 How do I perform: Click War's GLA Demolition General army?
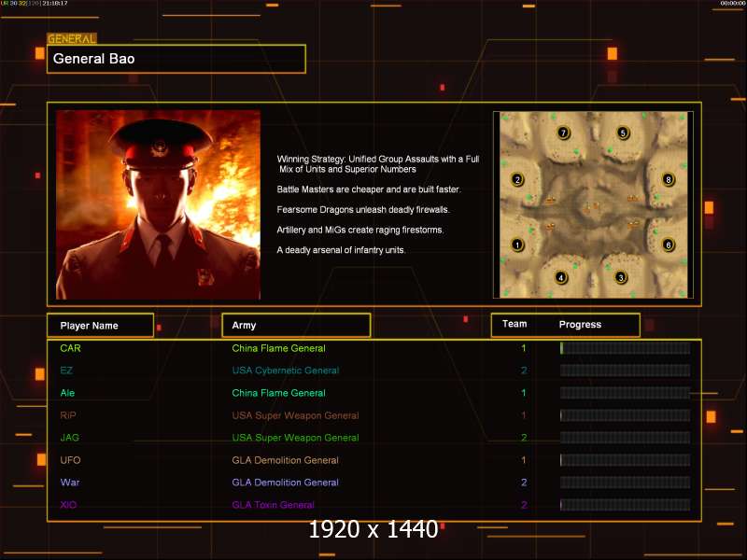click(x=286, y=483)
